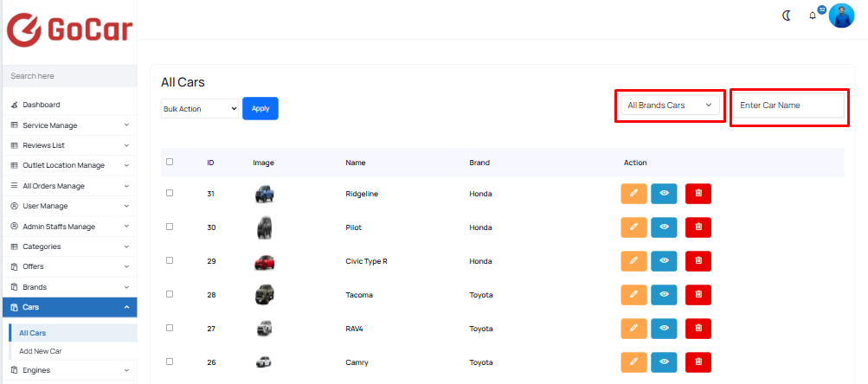Expand User Manage menu
This screenshot has height=384, width=868.
pos(70,206)
